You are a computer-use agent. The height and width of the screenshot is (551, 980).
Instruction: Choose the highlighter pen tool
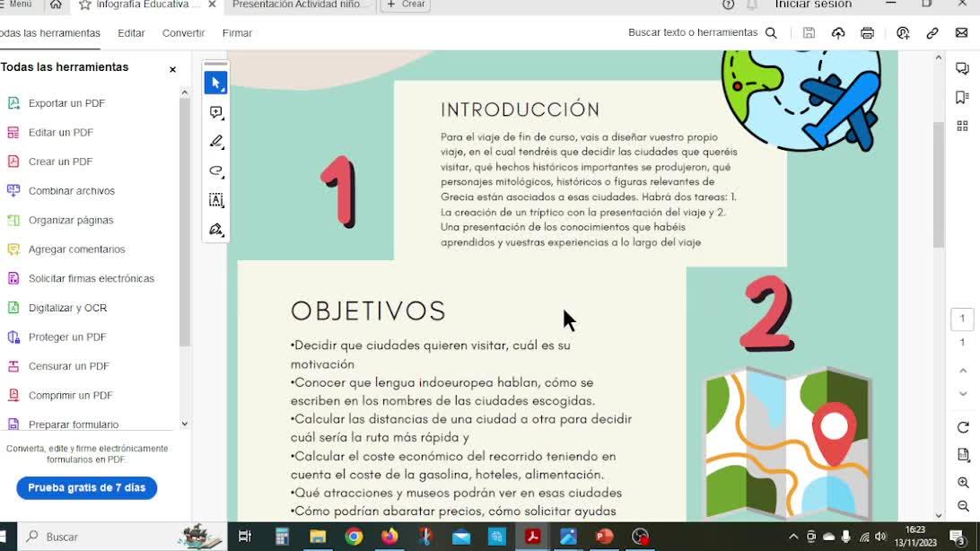[x=215, y=142]
